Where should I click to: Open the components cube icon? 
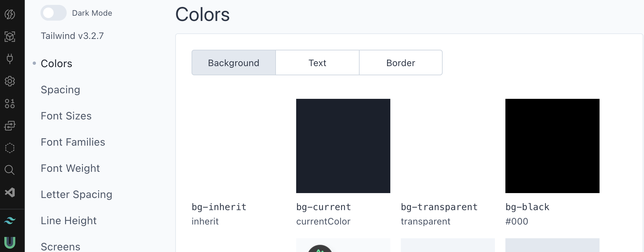(10, 37)
